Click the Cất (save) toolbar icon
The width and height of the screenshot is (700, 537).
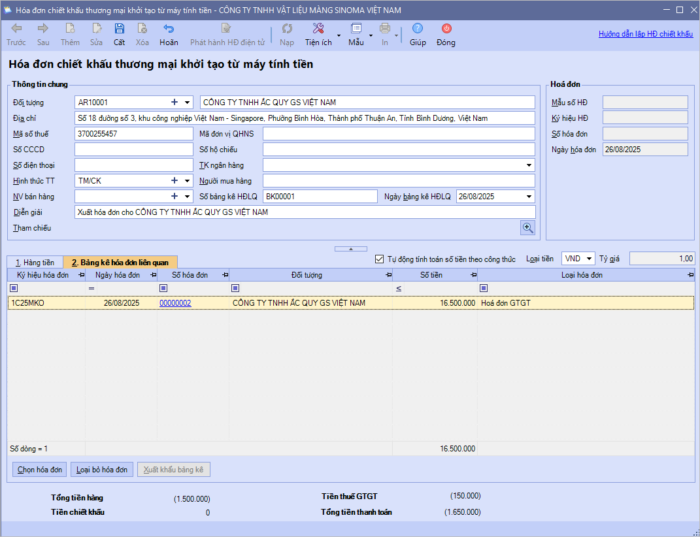point(119,30)
